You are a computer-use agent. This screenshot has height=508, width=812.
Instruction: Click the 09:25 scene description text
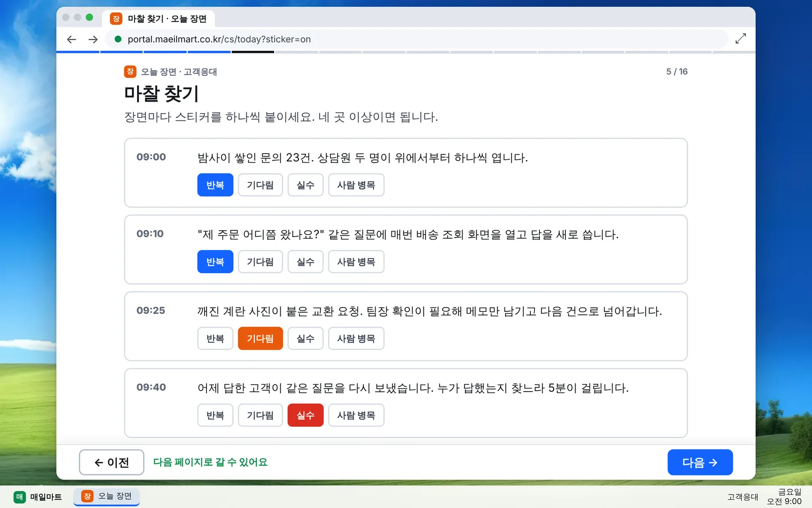pyautogui.click(x=429, y=311)
